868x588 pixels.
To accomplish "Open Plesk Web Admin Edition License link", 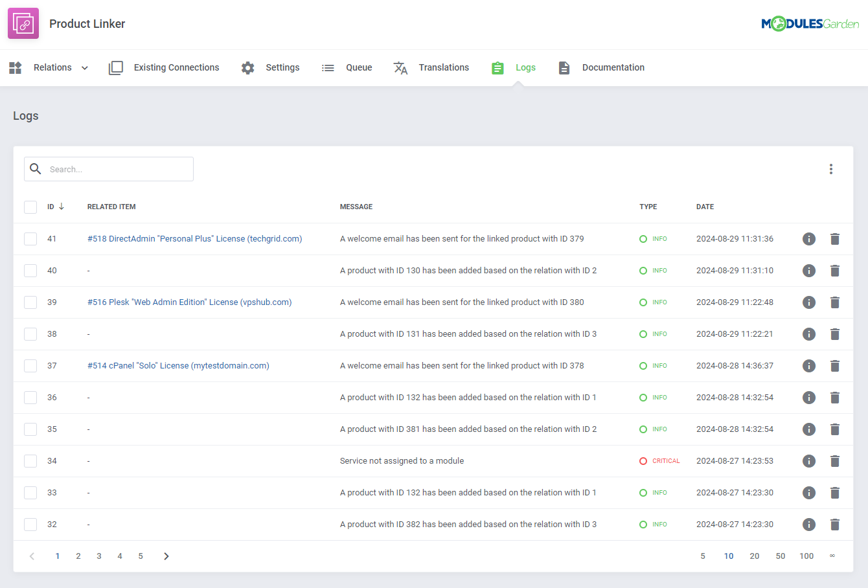I will [190, 302].
